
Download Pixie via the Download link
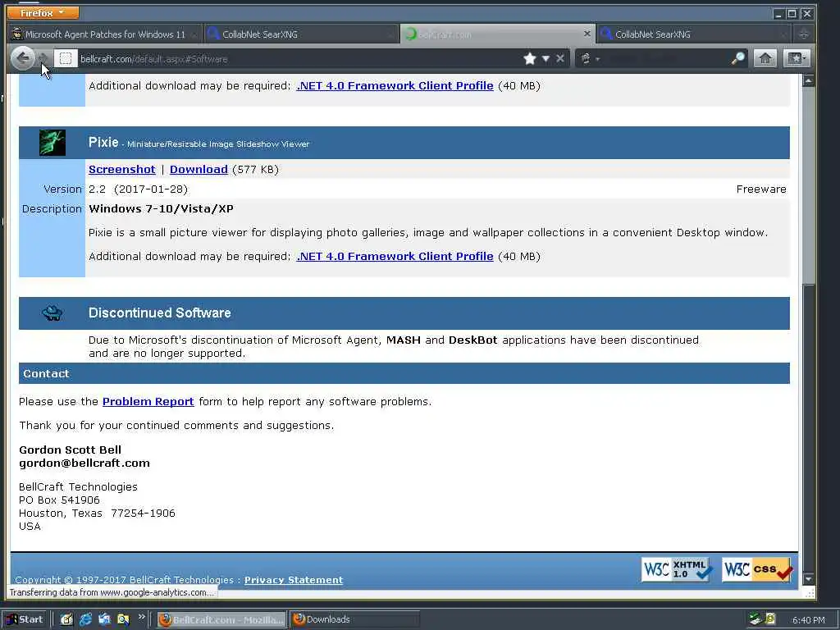[199, 169]
